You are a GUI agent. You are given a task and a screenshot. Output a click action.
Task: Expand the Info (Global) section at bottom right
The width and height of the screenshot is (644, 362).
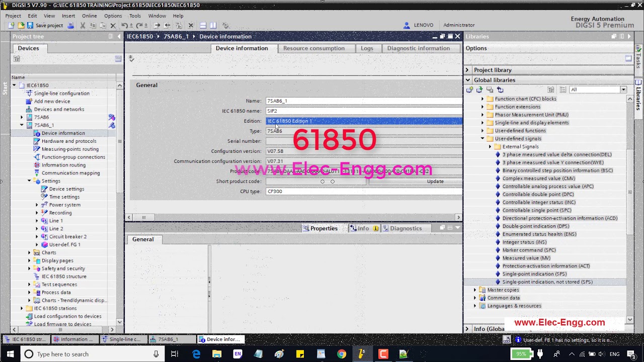pos(467,329)
